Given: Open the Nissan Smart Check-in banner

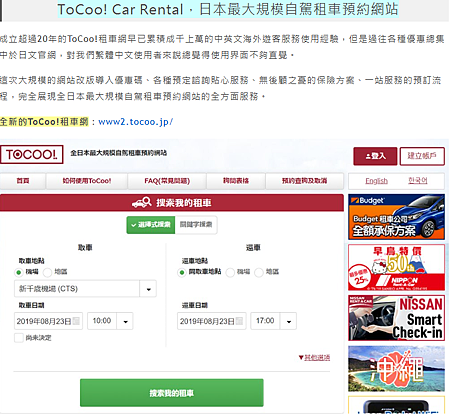Looking at the screenshot, I should click(396, 318).
